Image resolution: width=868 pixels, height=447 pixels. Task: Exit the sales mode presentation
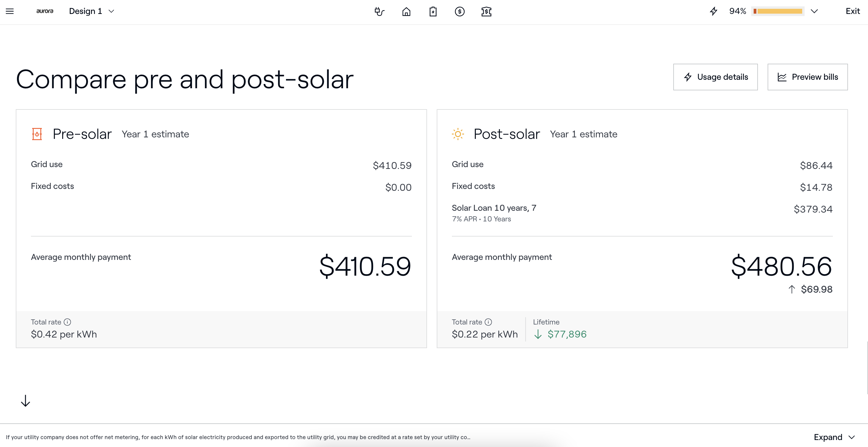click(x=853, y=12)
